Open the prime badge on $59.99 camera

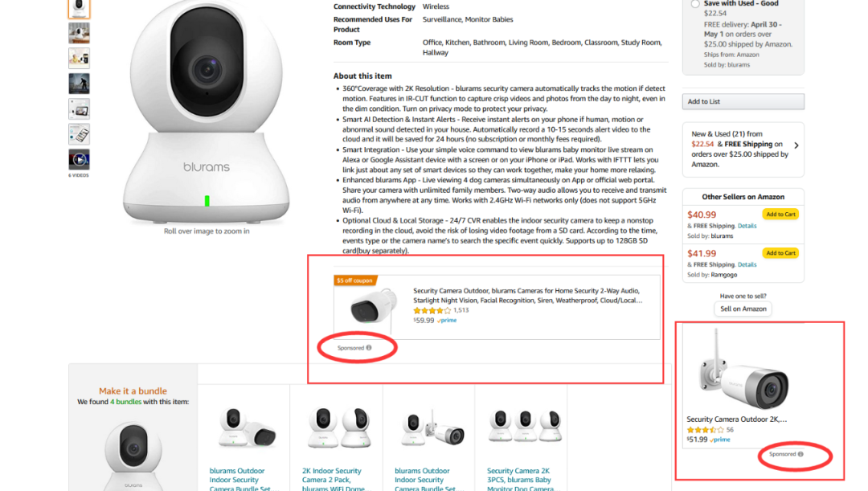click(447, 321)
